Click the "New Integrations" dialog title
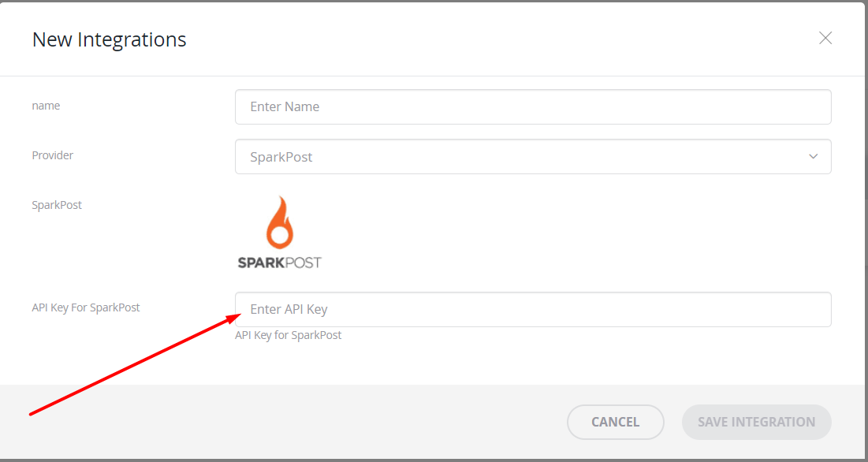 tap(110, 40)
